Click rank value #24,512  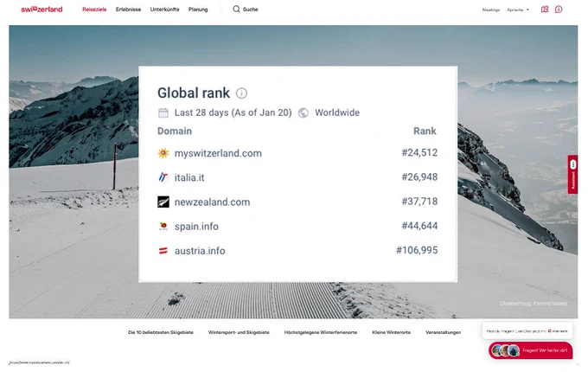pyautogui.click(x=419, y=152)
